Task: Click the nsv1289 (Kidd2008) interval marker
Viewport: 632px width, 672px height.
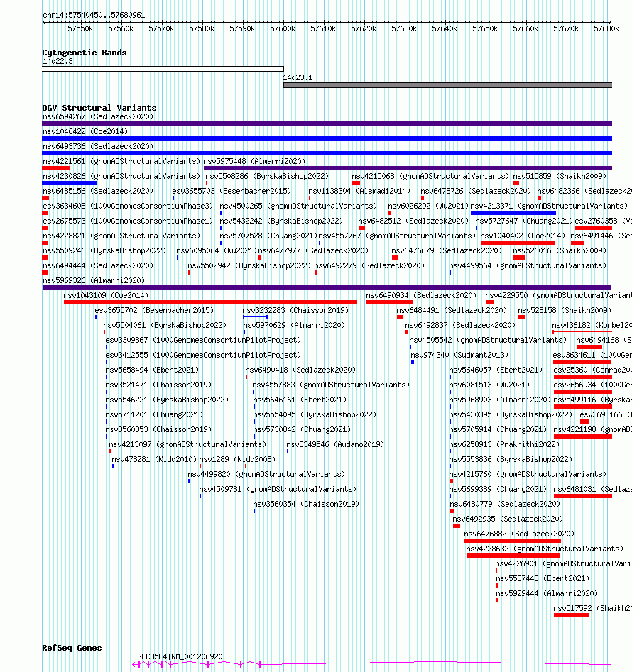Action: 223,466
